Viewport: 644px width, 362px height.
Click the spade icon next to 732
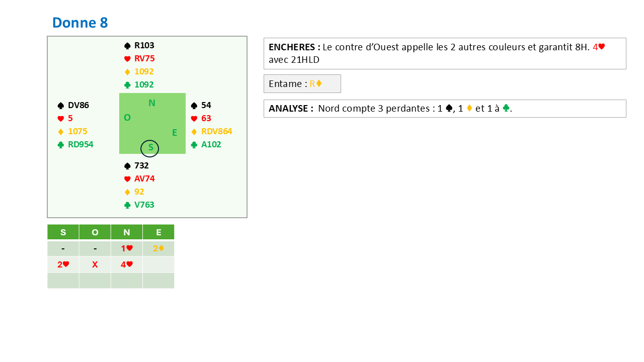[127, 166]
